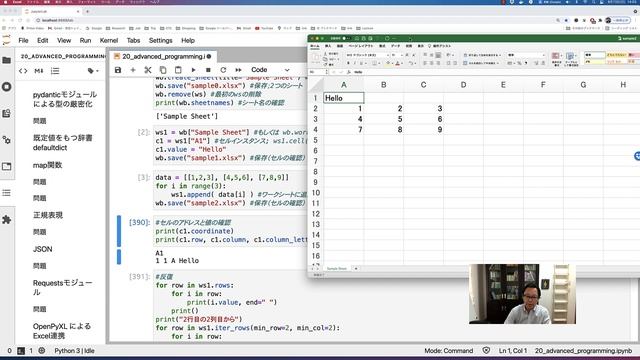Jump to OpenPyXL による Excel連携 heading

(x=62, y=331)
